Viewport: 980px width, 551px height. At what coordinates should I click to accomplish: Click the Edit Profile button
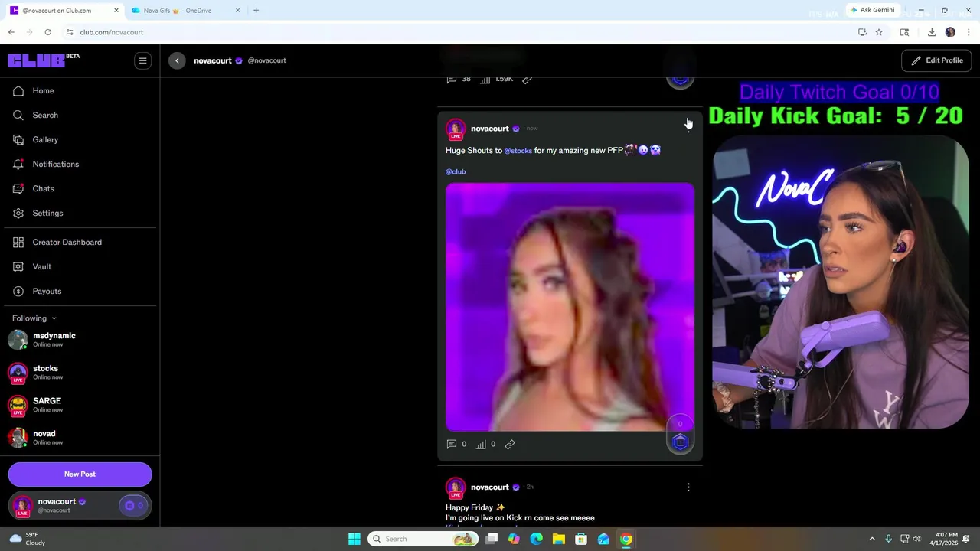point(936,60)
